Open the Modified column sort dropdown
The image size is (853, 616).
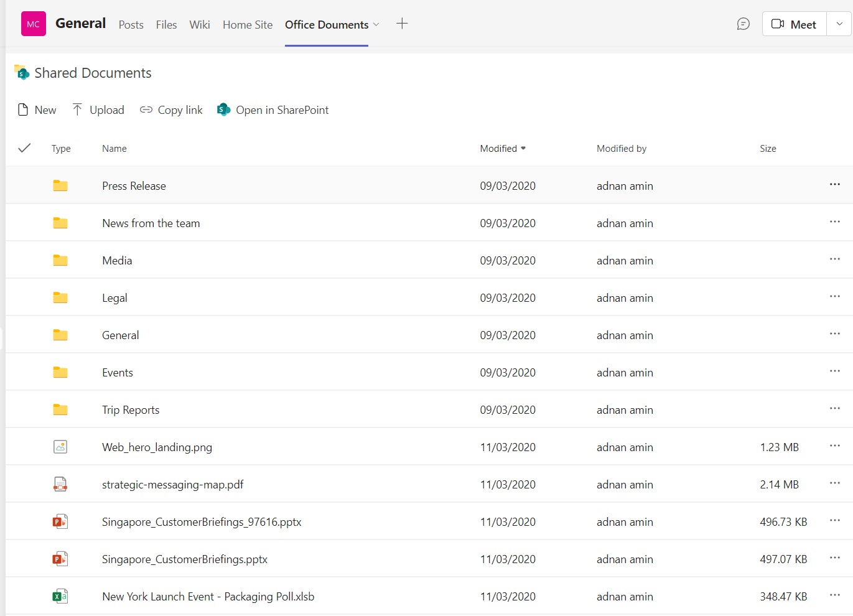(523, 148)
